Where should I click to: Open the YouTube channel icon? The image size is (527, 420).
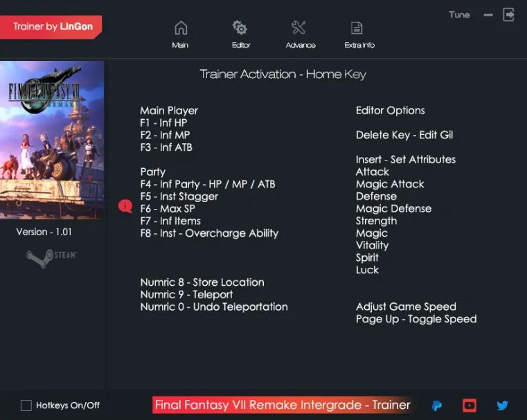coord(470,405)
